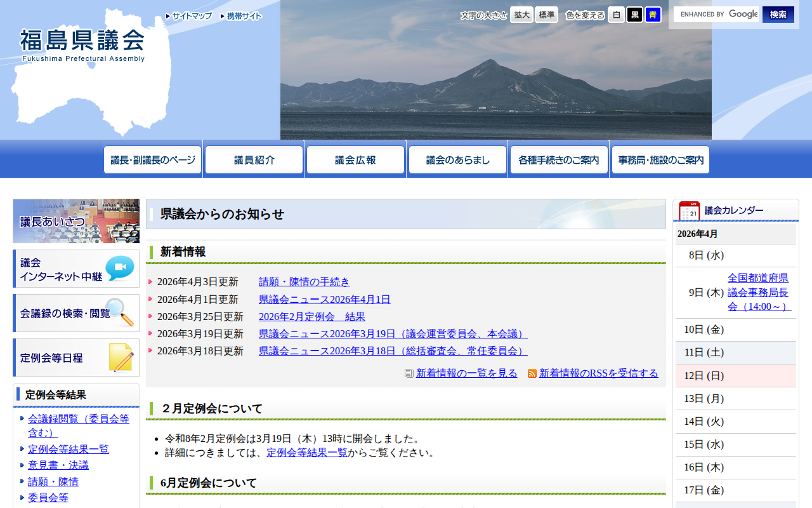Click inside the Google search input field

click(x=717, y=14)
